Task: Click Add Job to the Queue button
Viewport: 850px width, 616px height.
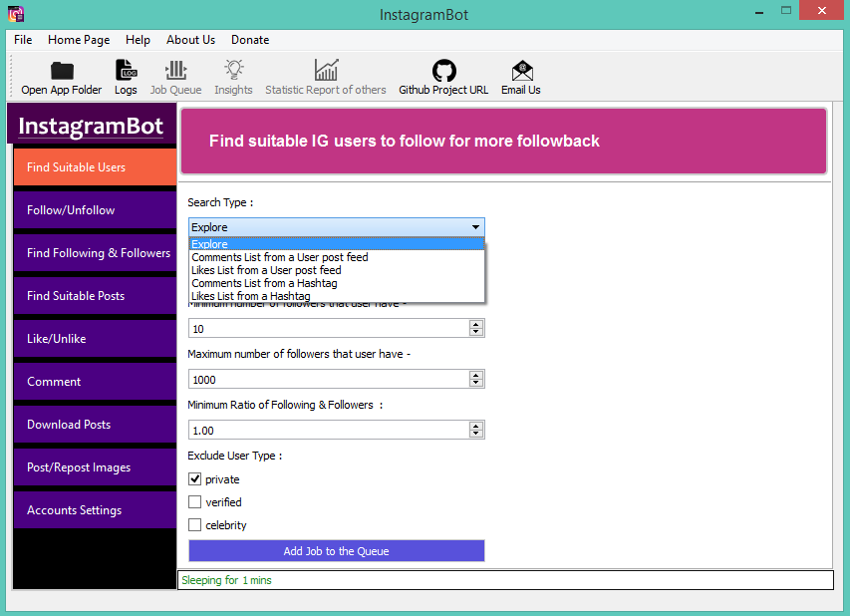Action: coord(336,551)
